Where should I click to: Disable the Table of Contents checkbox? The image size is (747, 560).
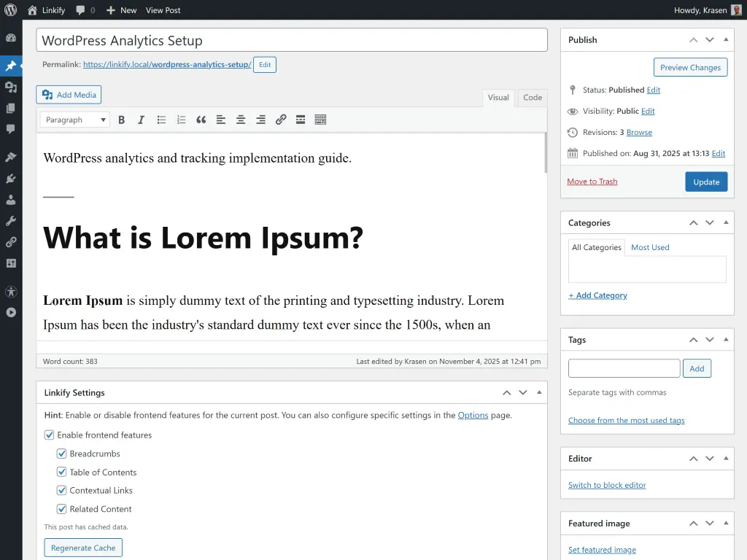click(x=62, y=472)
